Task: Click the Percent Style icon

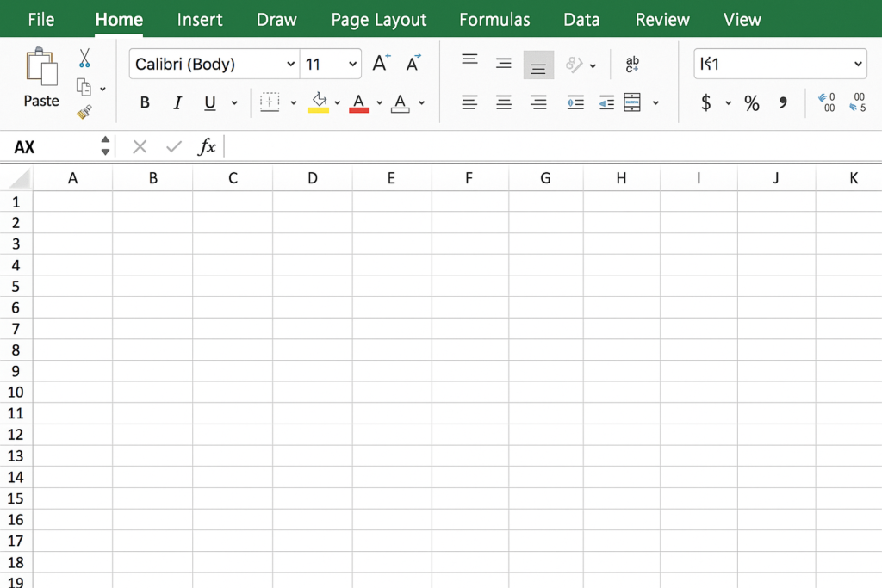Action: pyautogui.click(x=752, y=103)
